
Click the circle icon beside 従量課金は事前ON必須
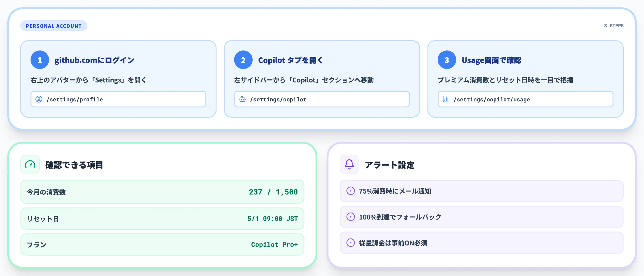[x=350, y=243]
